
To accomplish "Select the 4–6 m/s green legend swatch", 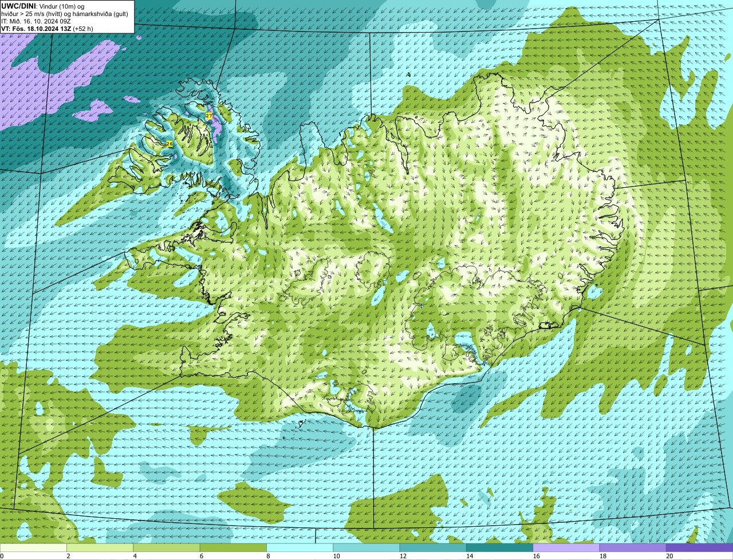I will (167, 547).
